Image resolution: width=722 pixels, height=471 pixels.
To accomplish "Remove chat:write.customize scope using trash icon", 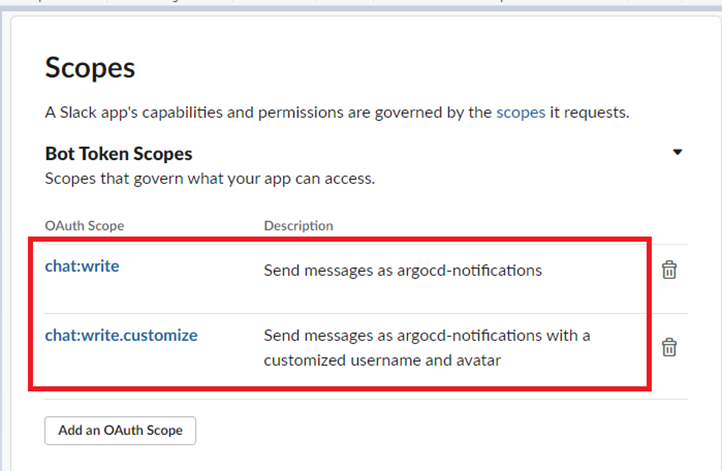I will (x=670, y=347).
